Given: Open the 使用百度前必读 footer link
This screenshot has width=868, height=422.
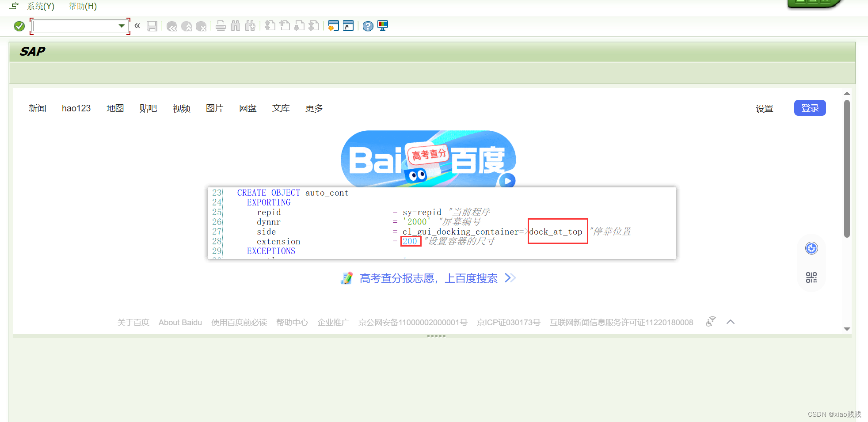Looking at the screenshot, I should click(x=239, y=323).
